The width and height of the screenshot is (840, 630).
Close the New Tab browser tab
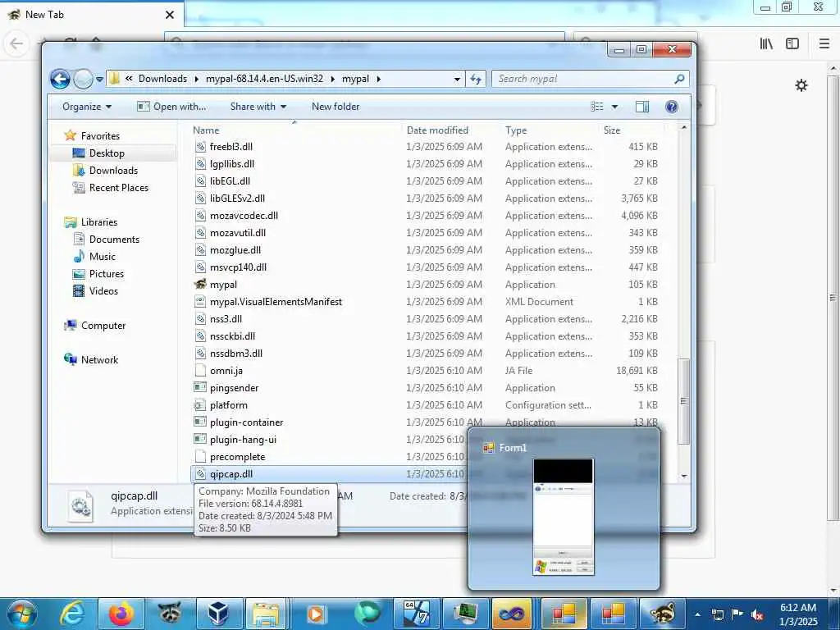click(x=170, y=15)
